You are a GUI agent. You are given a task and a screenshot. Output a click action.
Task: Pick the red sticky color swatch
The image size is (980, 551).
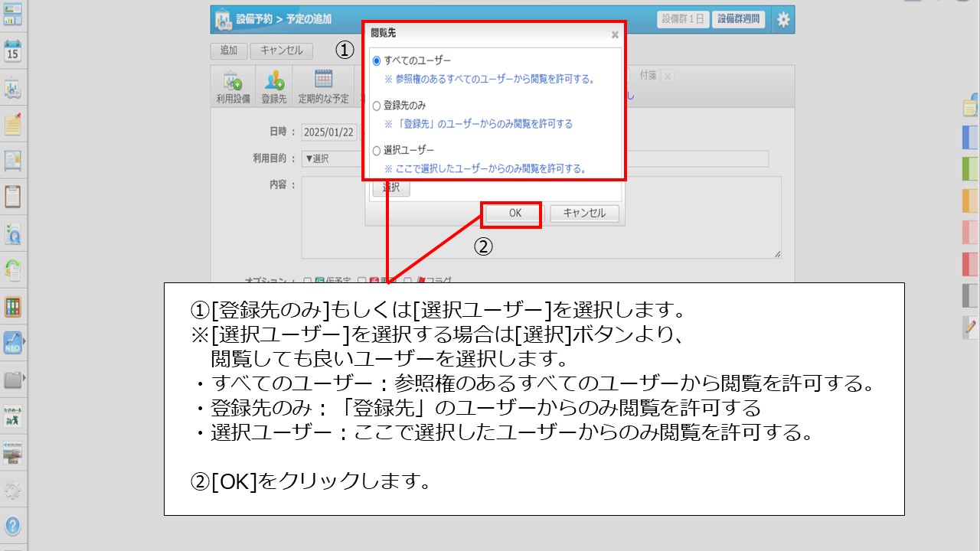pyautogui.click(x=970, y=263)
